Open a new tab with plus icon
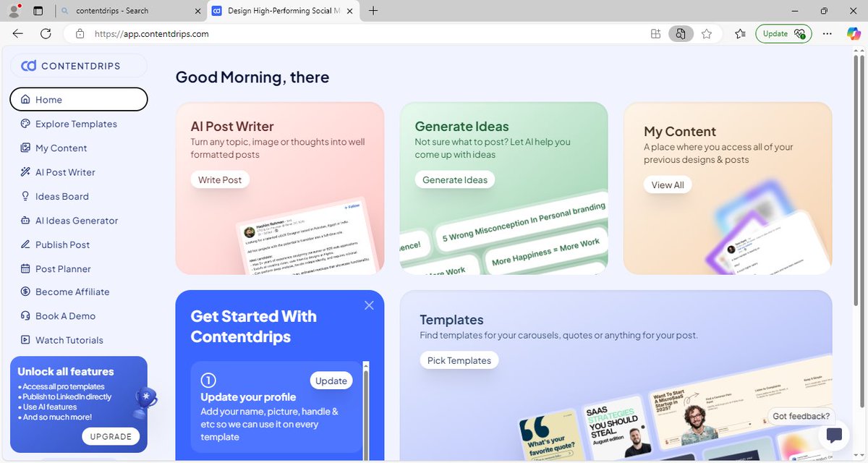 373,11
